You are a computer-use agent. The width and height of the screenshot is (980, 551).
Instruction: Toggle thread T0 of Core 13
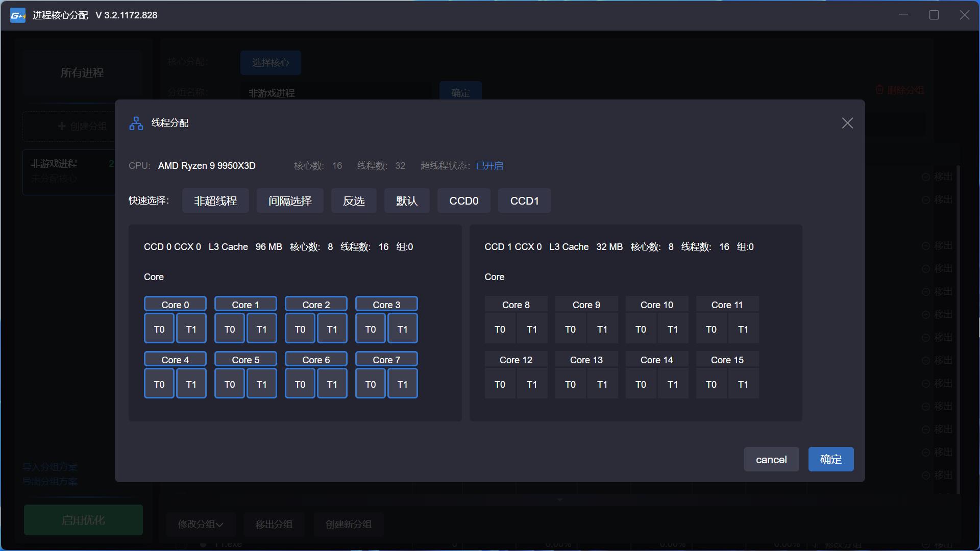(570, 384)
